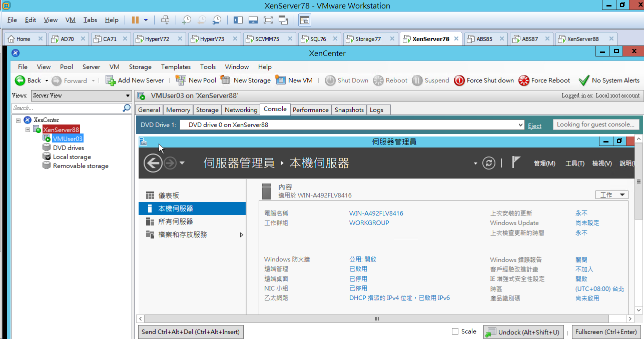The image size is (644, 339).
Task: Open the navigation history dropdown in Server Manager
Action: coord(182,163)
